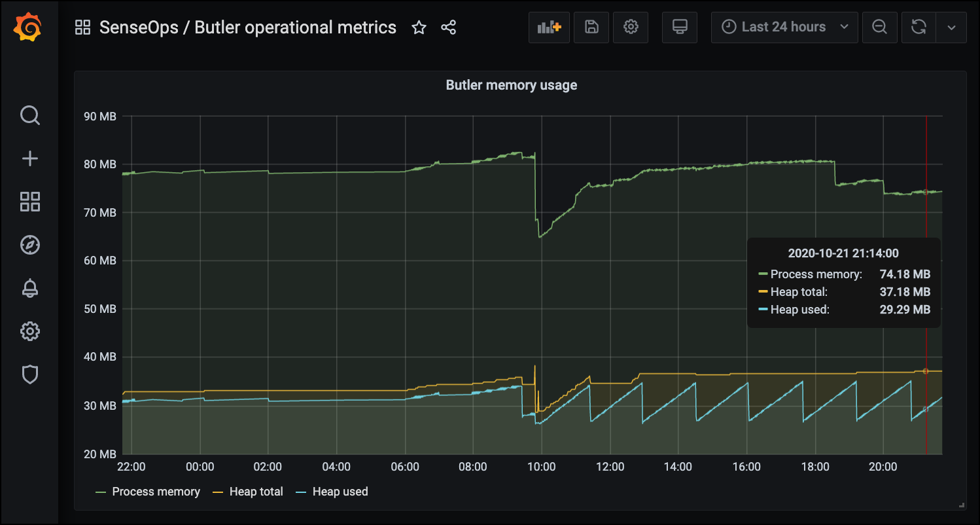Zoom out the time range
Screen dimensions: 980x525
tap(879, 27)
